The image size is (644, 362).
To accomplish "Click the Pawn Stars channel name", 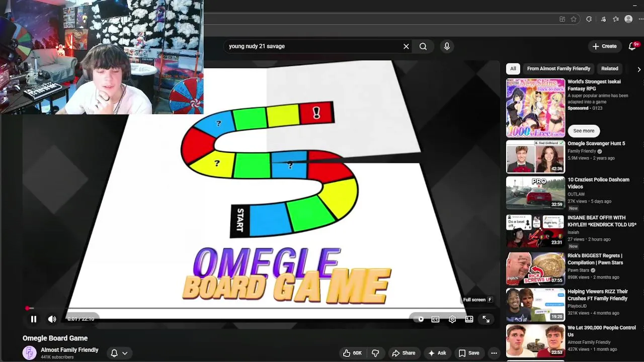I will [578, 270].
